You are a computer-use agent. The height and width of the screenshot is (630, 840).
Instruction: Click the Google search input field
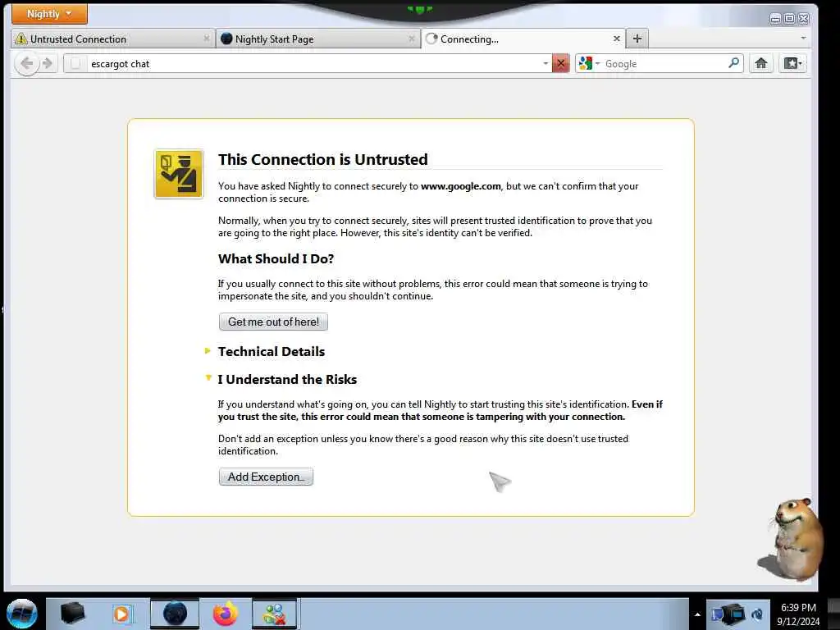pyautogui.click(x=664, y=64)
